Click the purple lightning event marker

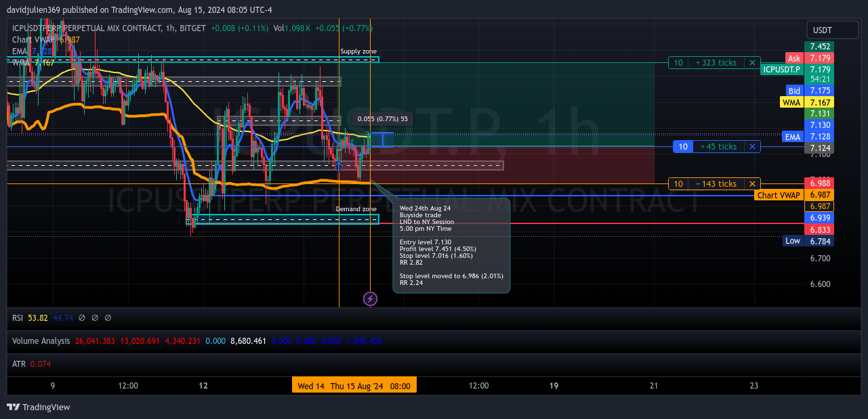[370, 299]
